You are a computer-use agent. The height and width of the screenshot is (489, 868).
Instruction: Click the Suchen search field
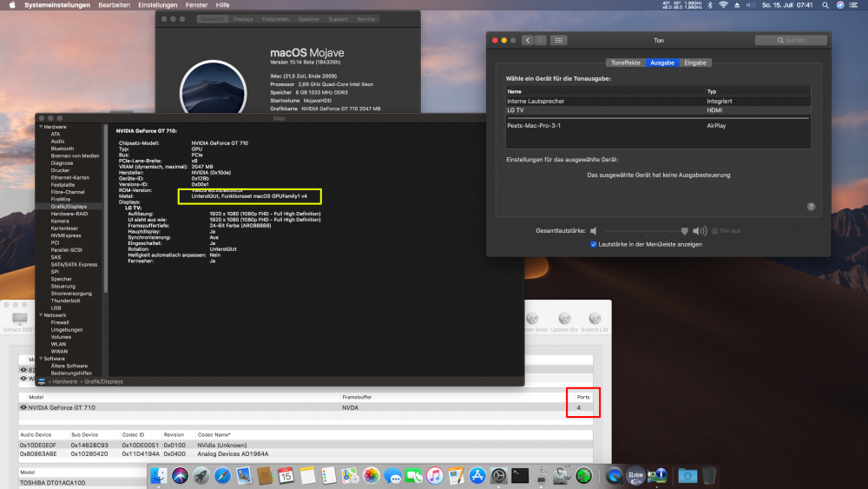(x=791, y=41)
